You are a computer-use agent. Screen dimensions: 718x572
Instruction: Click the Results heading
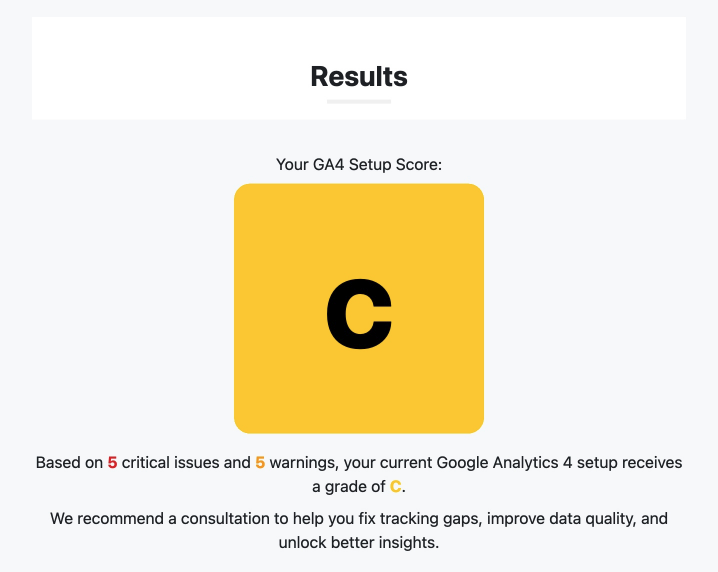click(x=359, y=76)
